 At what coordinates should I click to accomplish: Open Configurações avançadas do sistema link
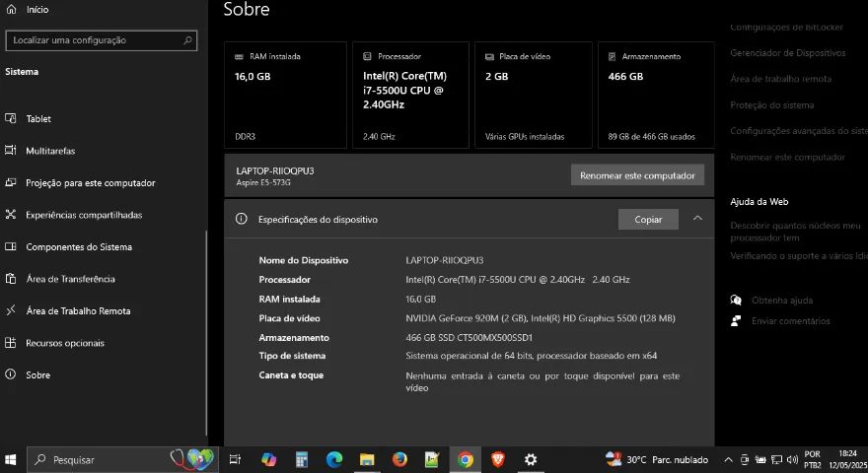pos(799,131)
